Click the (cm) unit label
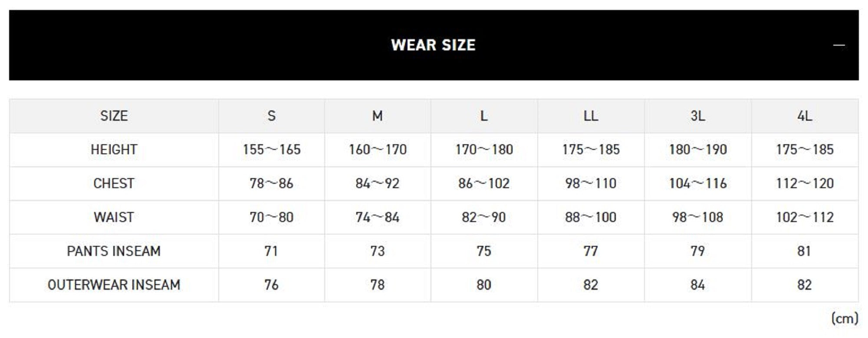The image size is (868, 338). (x=845, y=318)
